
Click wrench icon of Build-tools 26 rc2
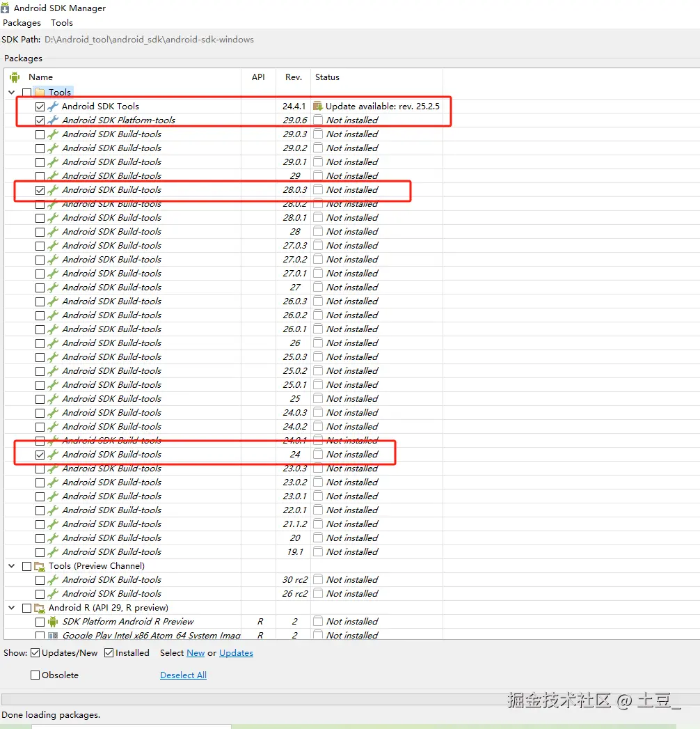click(53, 594)
